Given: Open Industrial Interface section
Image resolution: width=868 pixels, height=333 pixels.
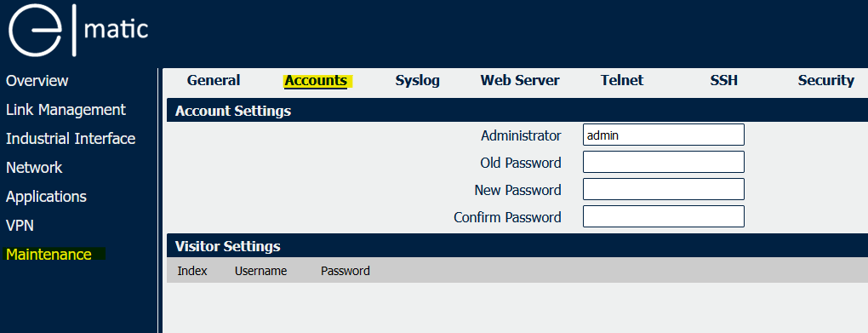Looking at the screenshot, I should (71, 139).
